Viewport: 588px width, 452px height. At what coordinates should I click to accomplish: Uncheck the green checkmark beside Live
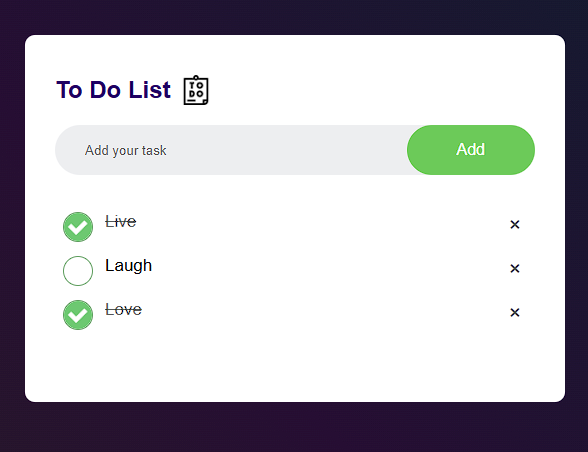[x=78, y=227]
